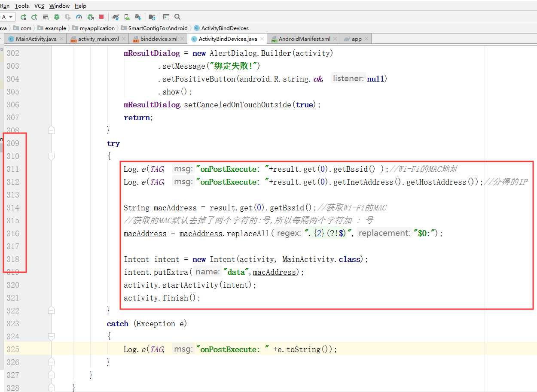This screenshot has height=392, width=537.
Task: Switch to the activity_main.xml tab
Action: (x=98, y=39)
